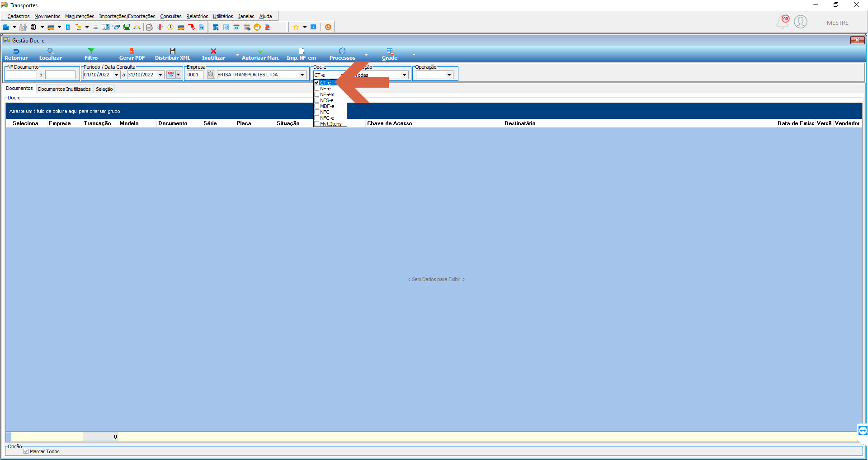Image resolution: width=868 pixels, height=460 pixels.
Task: Click the period calendar picker icon
Action: (171, 75)
